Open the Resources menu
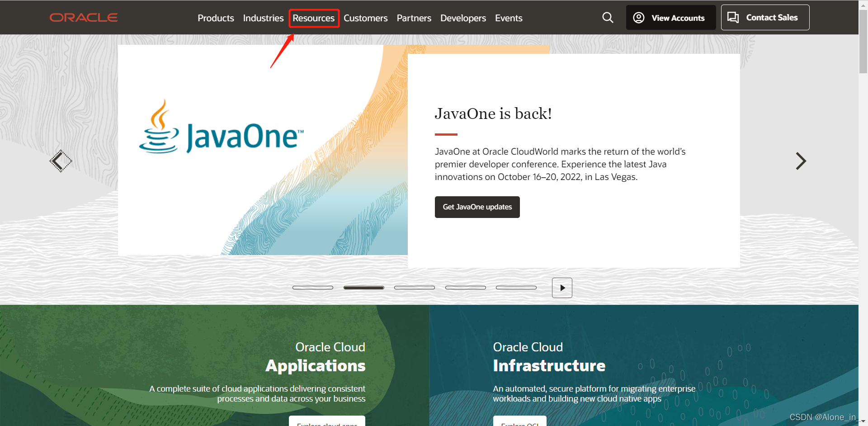This screenshot has width=868, height=426. pyautogui.click(x=313, y=18)
